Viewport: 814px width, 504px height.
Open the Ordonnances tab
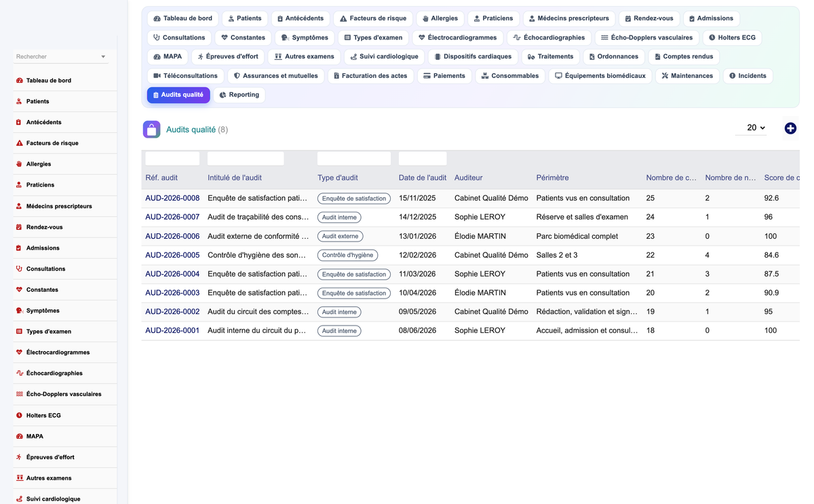(x=614, y=57)
